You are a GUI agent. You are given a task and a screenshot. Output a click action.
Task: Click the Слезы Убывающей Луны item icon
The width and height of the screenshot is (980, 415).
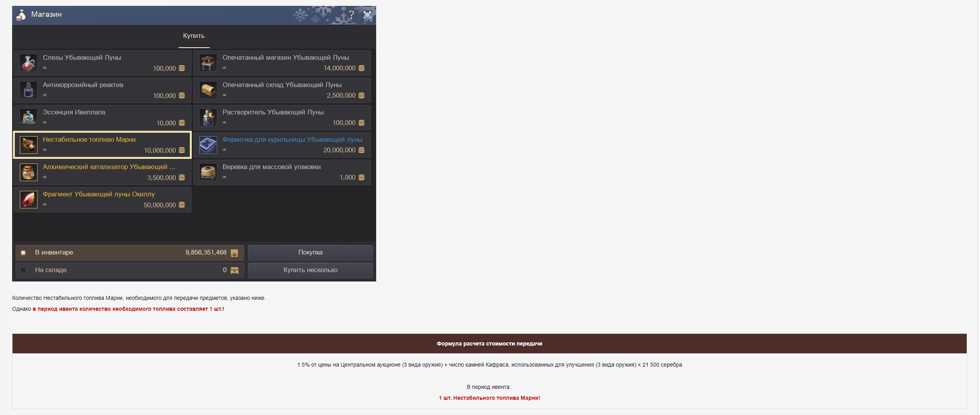coord(29,63)
